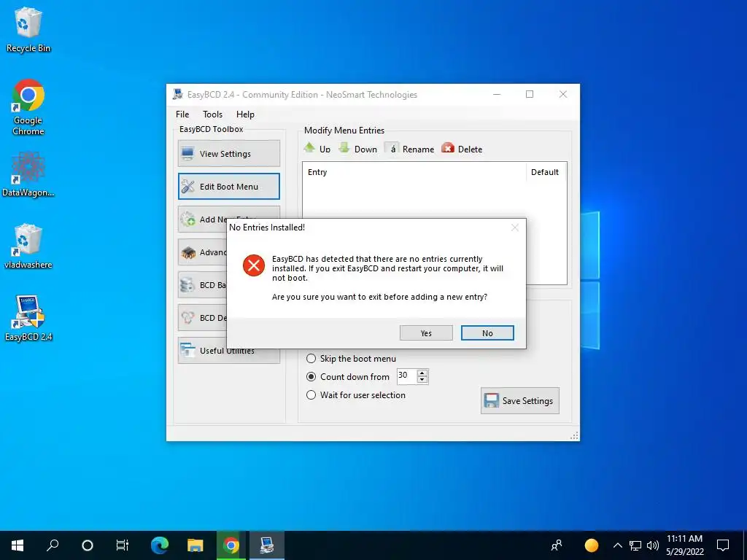
Task: Move entry Up with green arrow
Action: (x=317, y=149)
